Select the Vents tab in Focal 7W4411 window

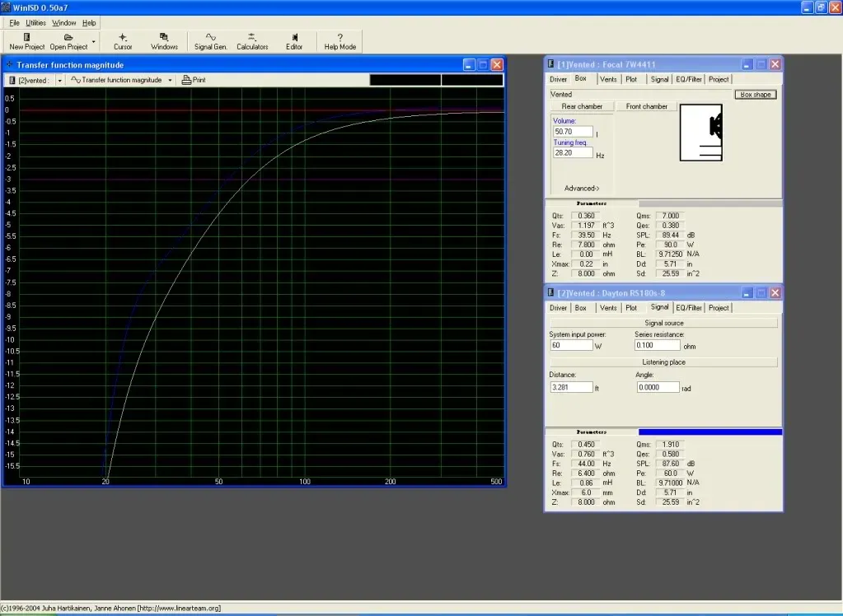(608, 79)
